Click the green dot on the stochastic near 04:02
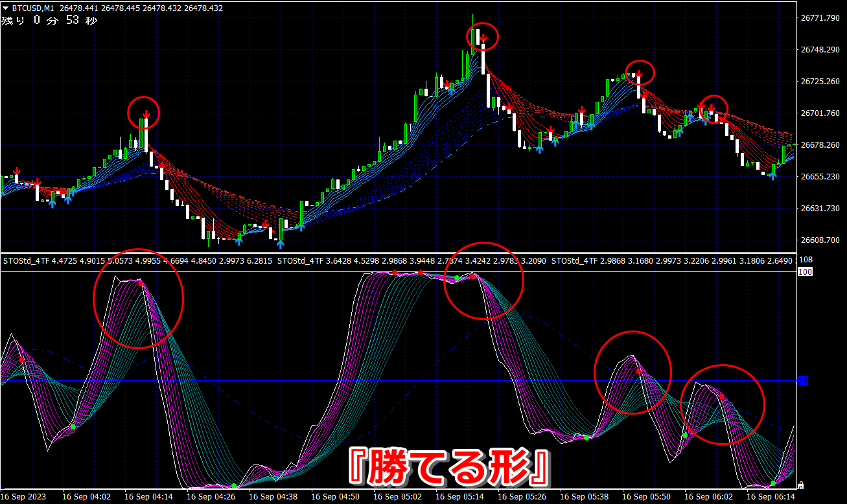The image size is (847, 504). pos(73,427)
